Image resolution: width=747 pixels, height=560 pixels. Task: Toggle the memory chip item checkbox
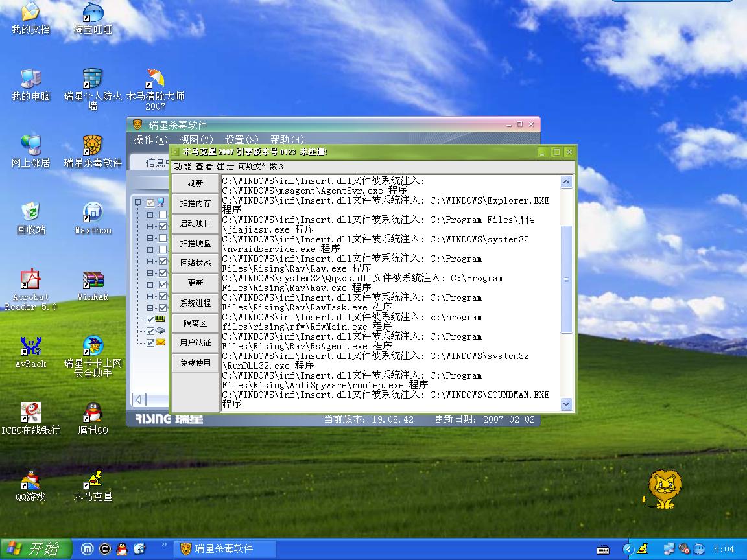coord(150,320)
